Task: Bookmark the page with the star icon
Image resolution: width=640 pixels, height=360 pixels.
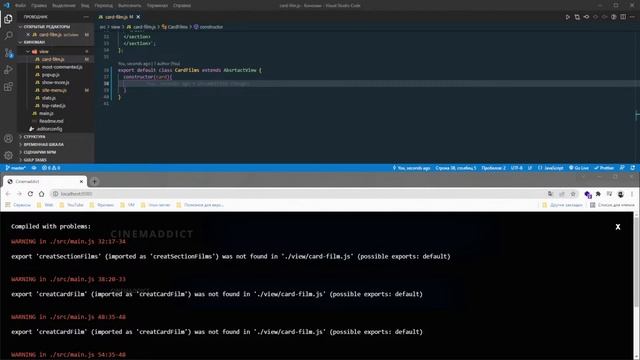Action: tap(573, 194)
